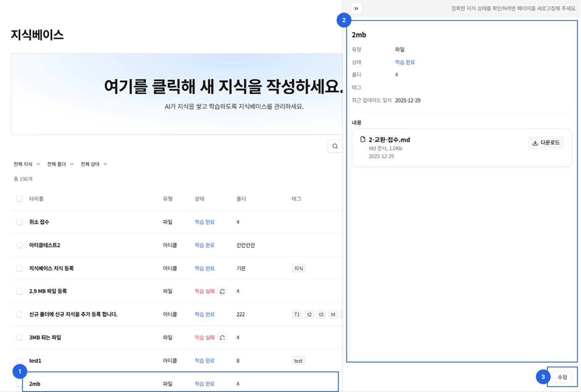Retry learning for 3MB 되는 파일
The image size is (581, 392).
point(222,337)
